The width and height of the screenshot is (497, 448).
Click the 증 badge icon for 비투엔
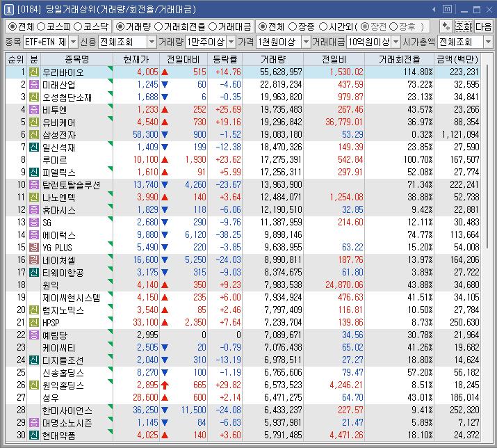(x=34, y=109)
